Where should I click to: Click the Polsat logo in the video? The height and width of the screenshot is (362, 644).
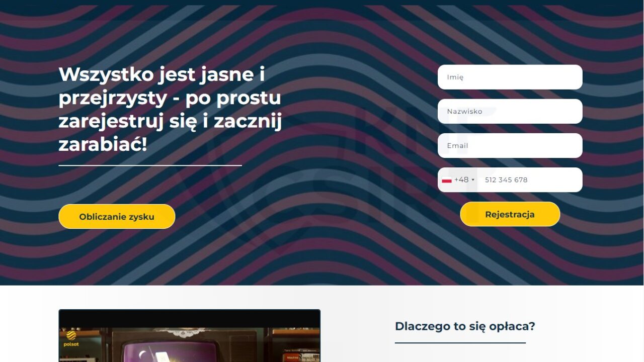[x=72, y=338]
